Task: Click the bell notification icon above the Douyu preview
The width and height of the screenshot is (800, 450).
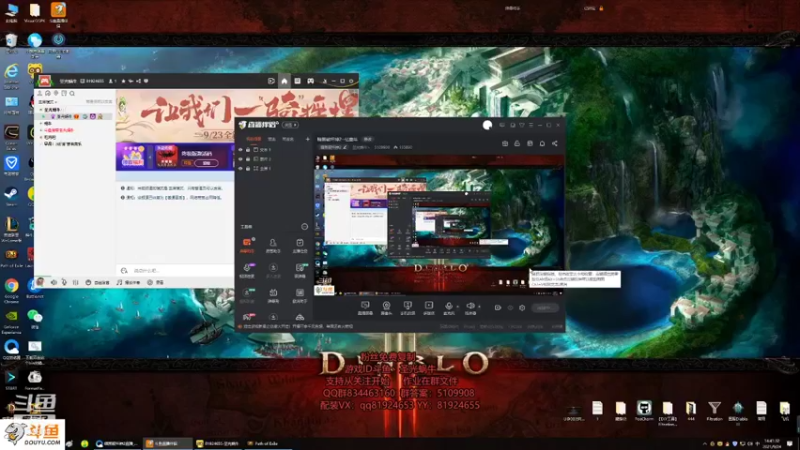Action: click(x=542, y=143)
